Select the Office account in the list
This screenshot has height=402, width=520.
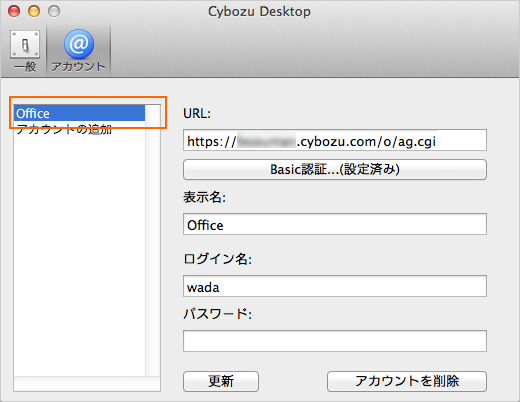(79, 113)
